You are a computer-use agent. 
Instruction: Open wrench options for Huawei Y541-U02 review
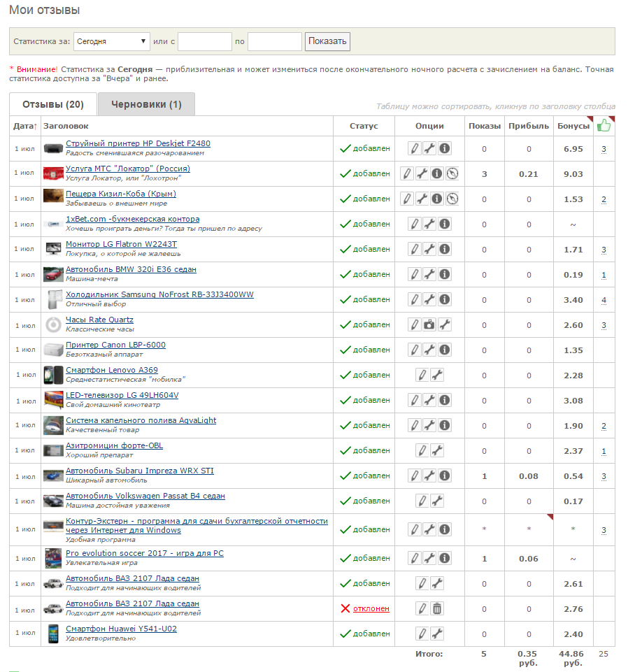(437, 634)
